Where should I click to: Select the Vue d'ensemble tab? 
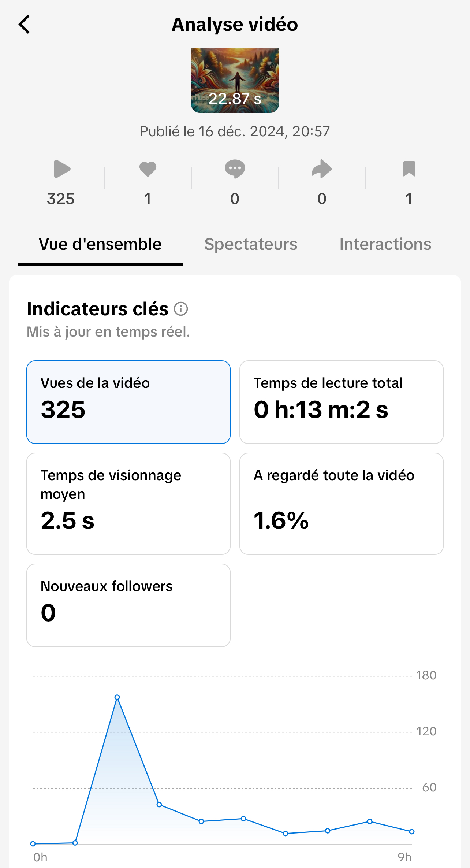click(x=100, y=244)
